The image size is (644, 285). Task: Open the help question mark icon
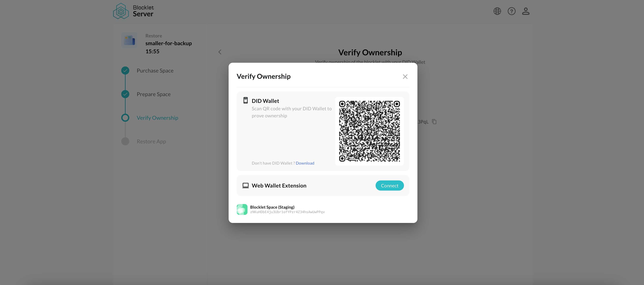tap(511, 11)
